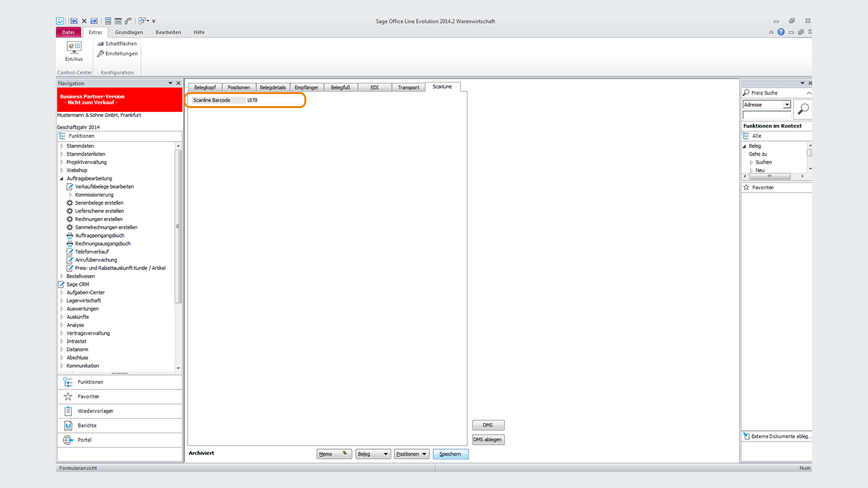This screenshot has width=868, height=488.
Task: Open the blue help question mark icon
Action: tap(781, 32)
